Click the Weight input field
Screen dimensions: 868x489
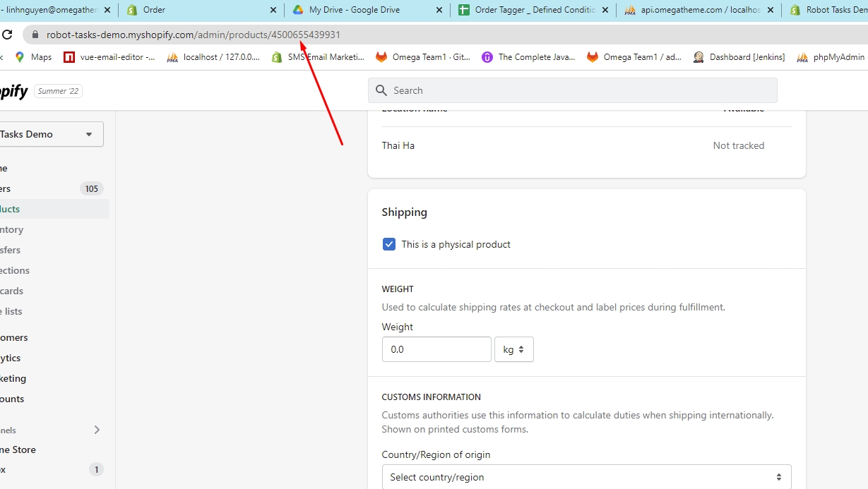tap(436, 349)
